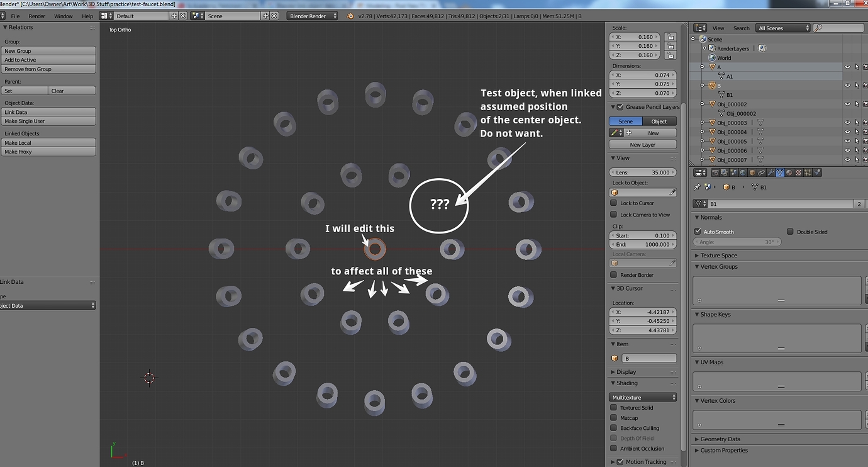The height and width of the screenshot is (467, 868).
Task: Open the Material properties tab sphere icon
Action: [x=789, y=172]
